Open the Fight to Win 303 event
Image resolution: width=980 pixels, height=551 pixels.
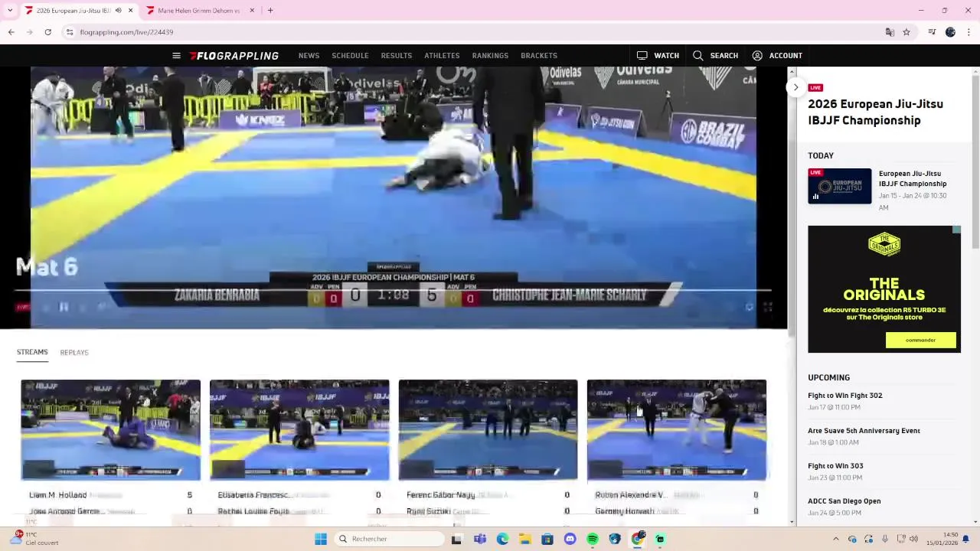coord(835,466)
